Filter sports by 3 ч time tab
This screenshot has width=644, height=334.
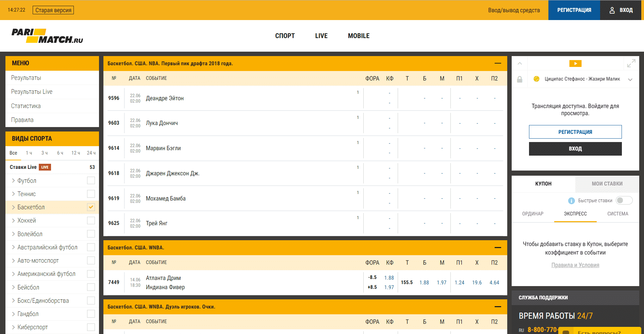tap(45, 153)
